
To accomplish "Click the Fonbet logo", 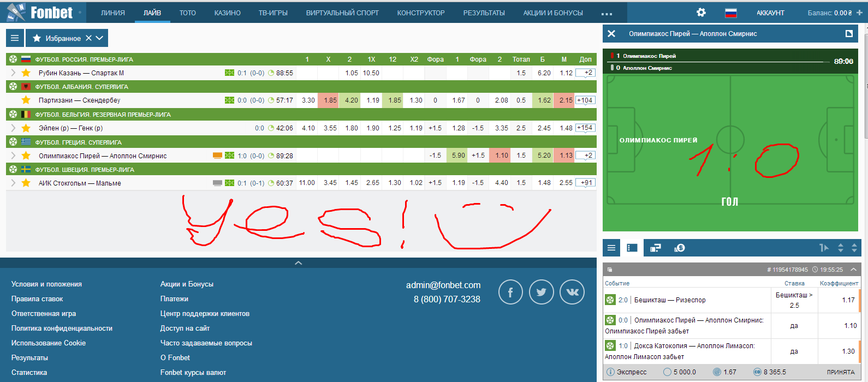I will [39, 12].
